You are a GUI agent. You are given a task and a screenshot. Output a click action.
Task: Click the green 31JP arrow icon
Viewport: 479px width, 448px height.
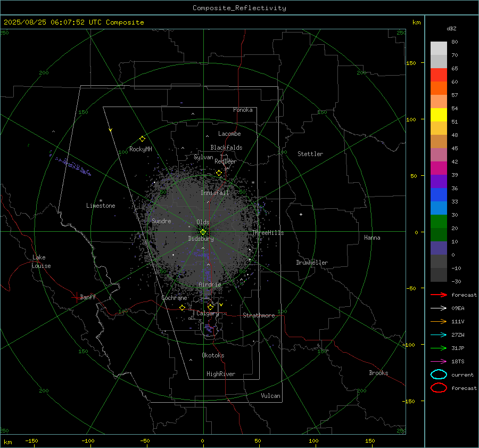pos(439,348)
